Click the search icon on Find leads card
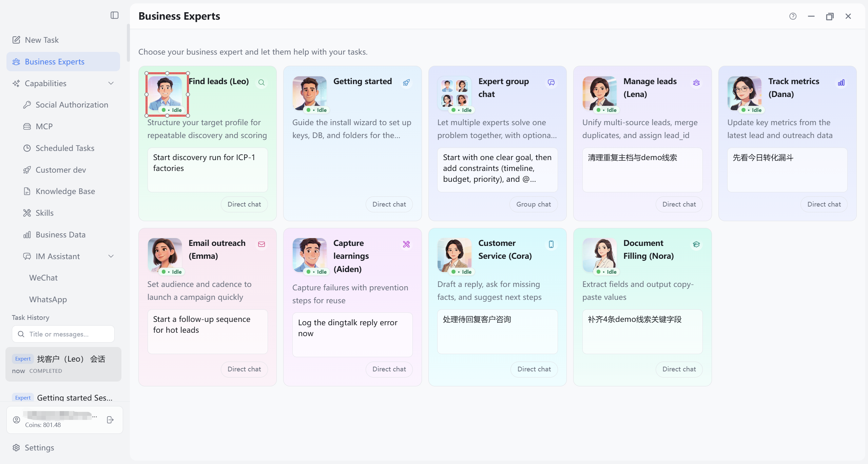The height and width of the screenshot is (464, 868). [x=261, y=82]
